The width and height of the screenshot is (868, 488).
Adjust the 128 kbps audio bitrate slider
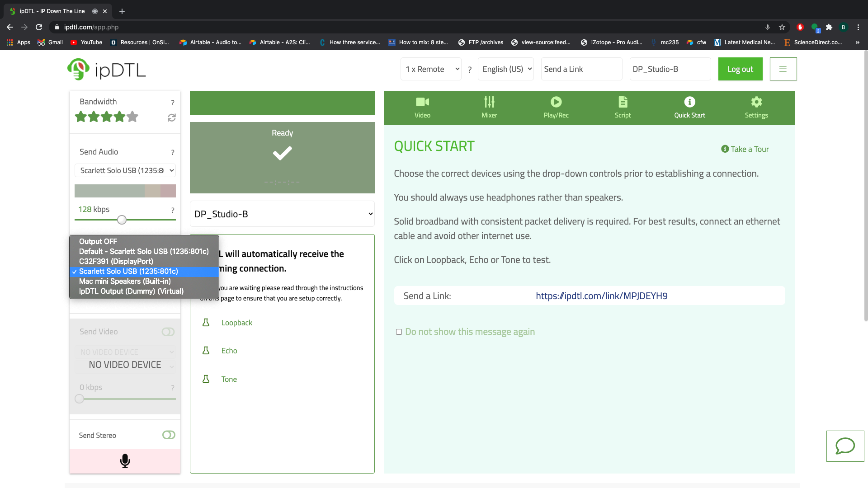(x=122, y=220)
